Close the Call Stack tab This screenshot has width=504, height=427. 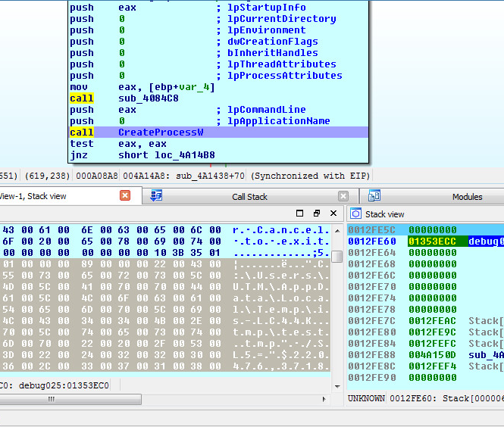coord(343,196)
